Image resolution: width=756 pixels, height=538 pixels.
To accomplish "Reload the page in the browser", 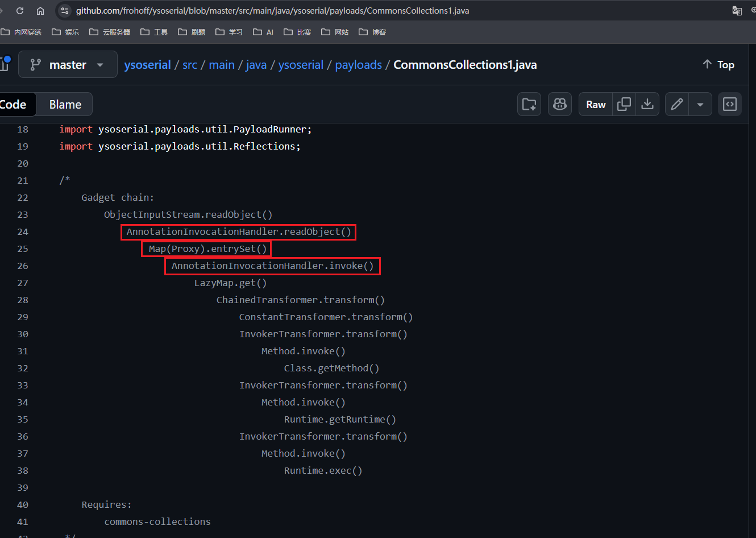I will tap(20, 11).
